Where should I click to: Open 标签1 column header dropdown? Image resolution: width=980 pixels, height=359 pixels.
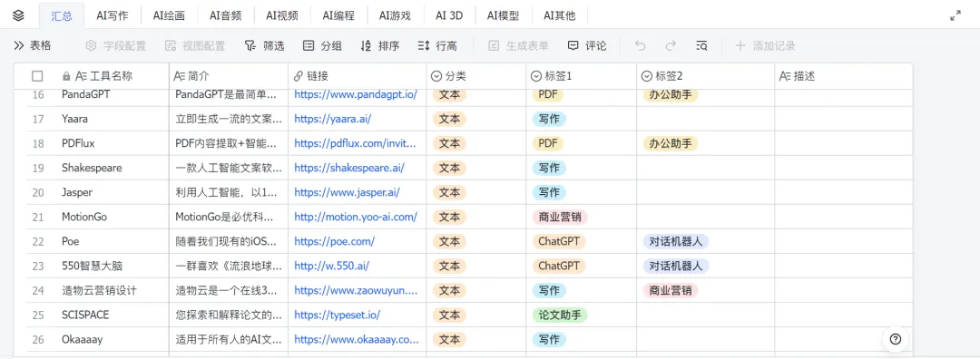click(552, 76)
